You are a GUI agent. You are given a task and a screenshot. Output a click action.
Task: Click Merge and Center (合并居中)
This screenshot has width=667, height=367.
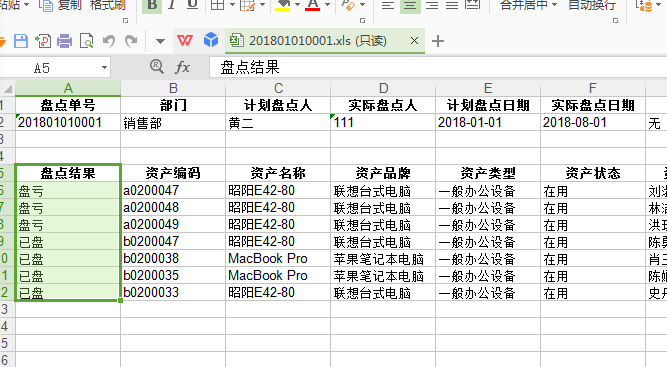point(524,5)
